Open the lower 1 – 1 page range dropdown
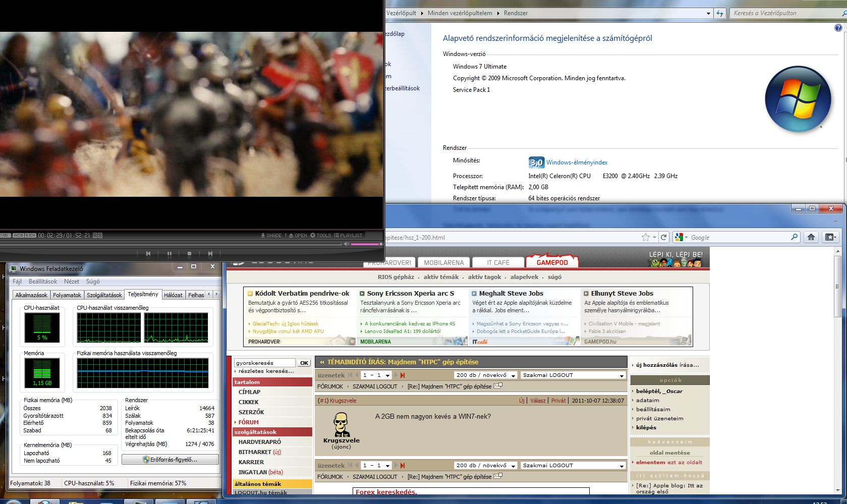 tap(377, 466)
